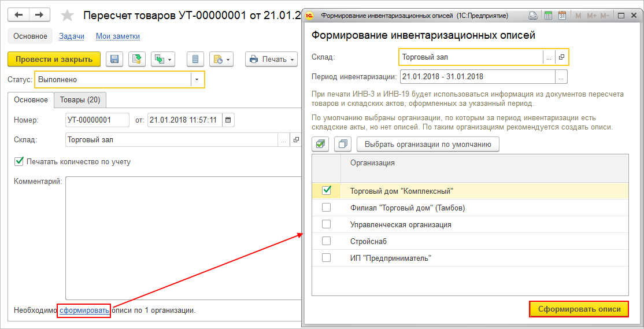
Task: Click the print icon in dialog title bar
Action: click(532, 16)
